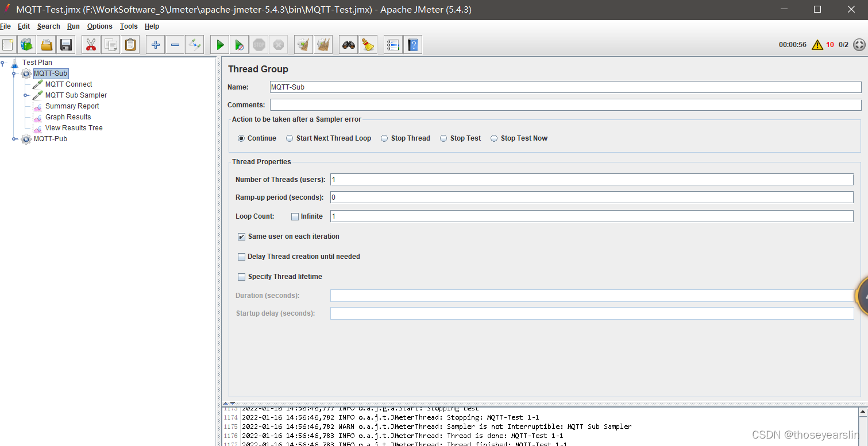Click the Comments input field
The height and width of the screenshot is (446, 868).
[565, 105]
